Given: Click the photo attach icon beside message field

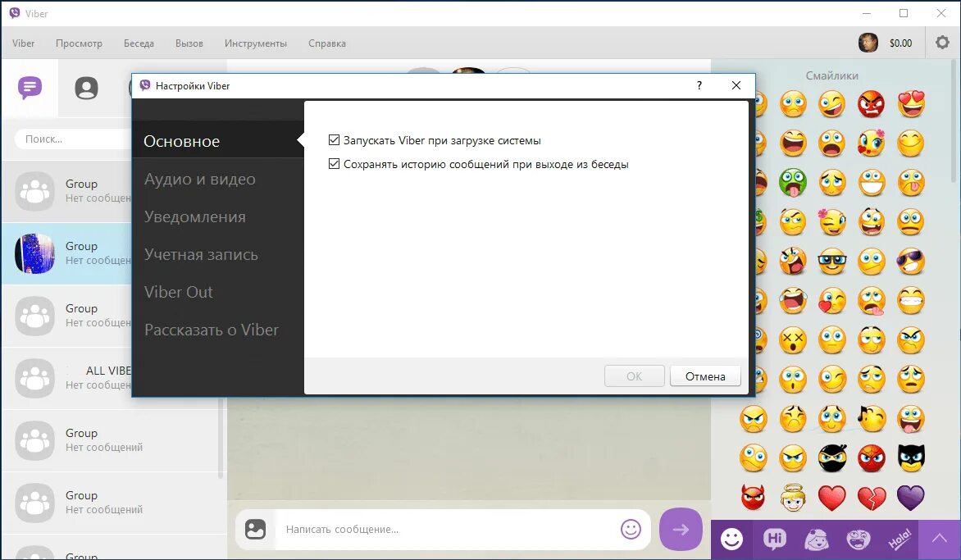Looking at the screenshot, I should (255, 529).
